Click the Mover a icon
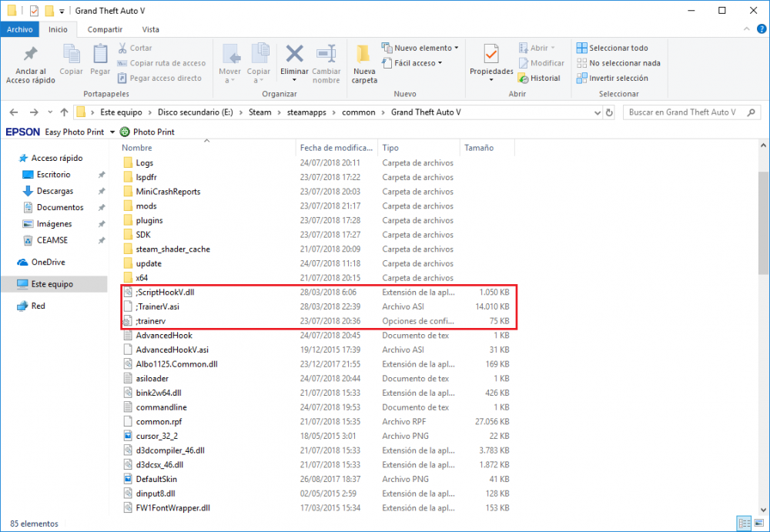The image size is (770, 532). (x=229, y=54)
